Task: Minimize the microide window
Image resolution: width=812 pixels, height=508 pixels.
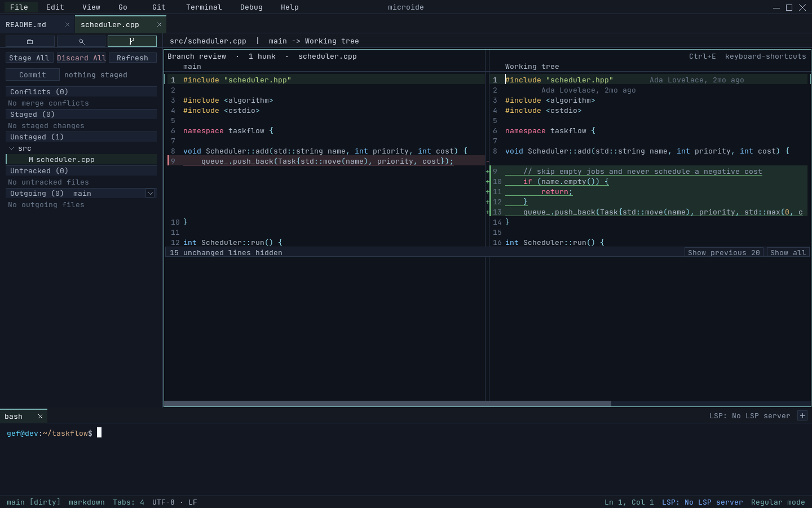Action: click(x=776, y=7)
